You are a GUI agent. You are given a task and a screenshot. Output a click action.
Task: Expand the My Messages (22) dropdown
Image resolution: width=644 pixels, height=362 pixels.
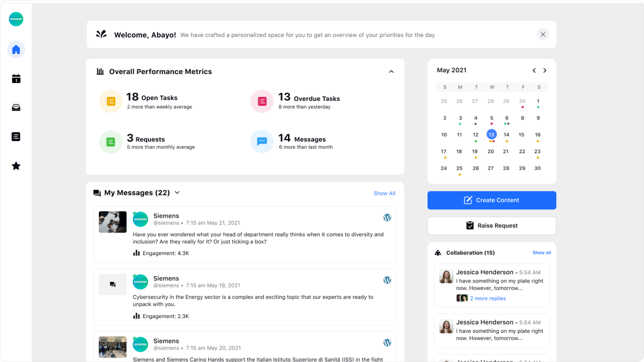pyautogui.click(x=177, y=193)
